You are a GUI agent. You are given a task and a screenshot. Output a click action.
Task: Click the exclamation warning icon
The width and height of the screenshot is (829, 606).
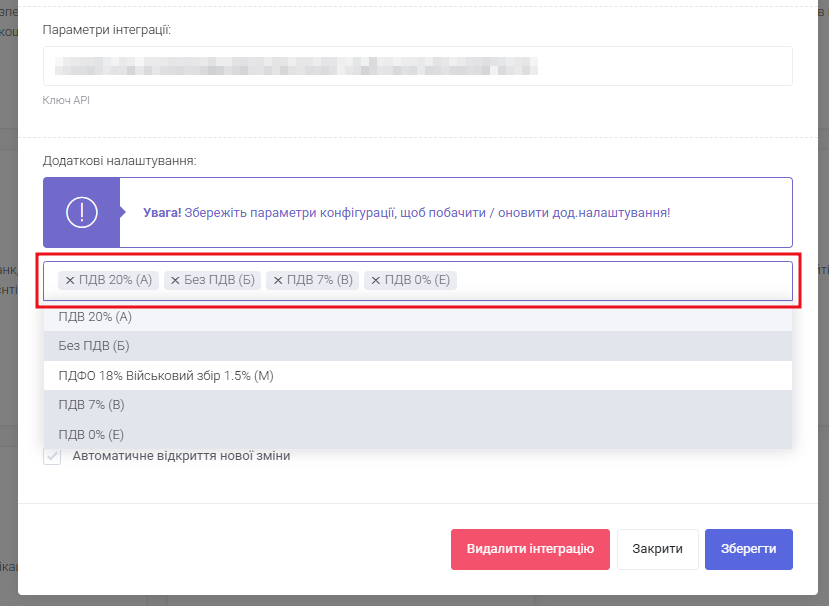tap(81, 212)
